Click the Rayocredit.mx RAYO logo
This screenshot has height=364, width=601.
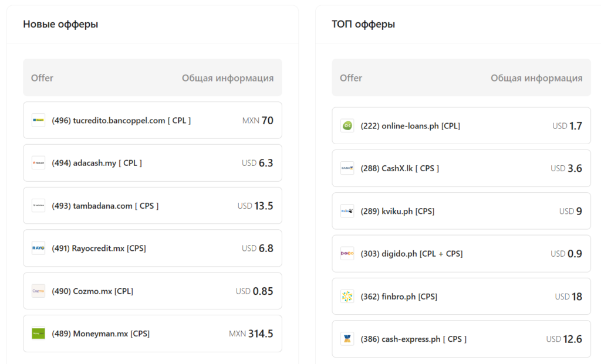point(38,248)
